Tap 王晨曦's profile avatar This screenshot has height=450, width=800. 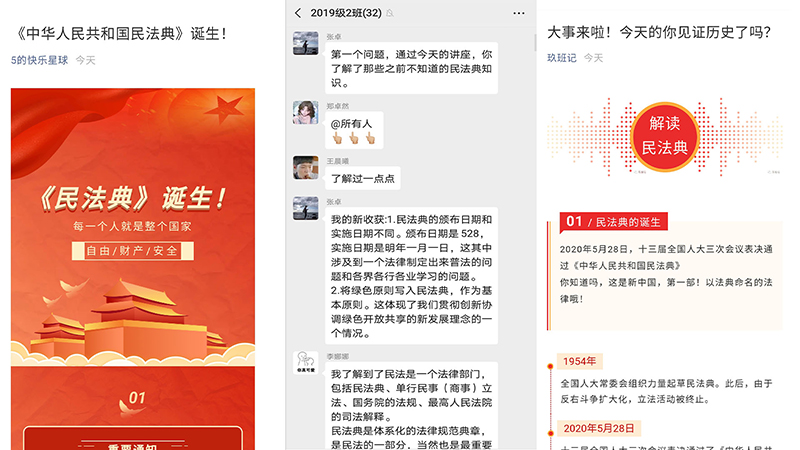click(x=306, y=167)
